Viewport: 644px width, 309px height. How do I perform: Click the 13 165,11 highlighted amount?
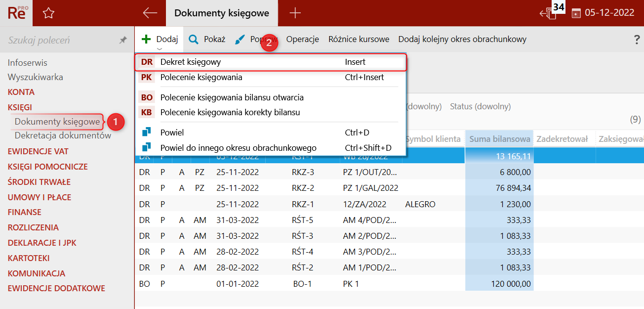tap(499, 156)
